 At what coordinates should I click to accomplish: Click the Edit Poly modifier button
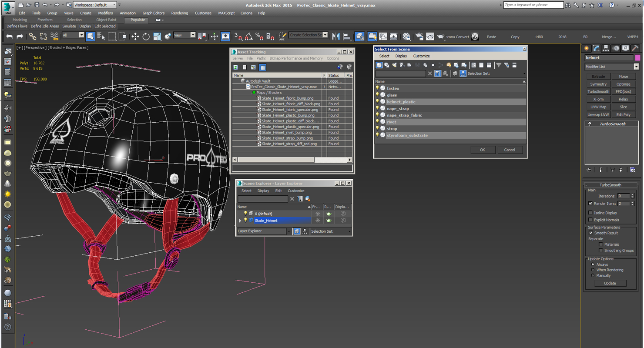coord(623,114)
